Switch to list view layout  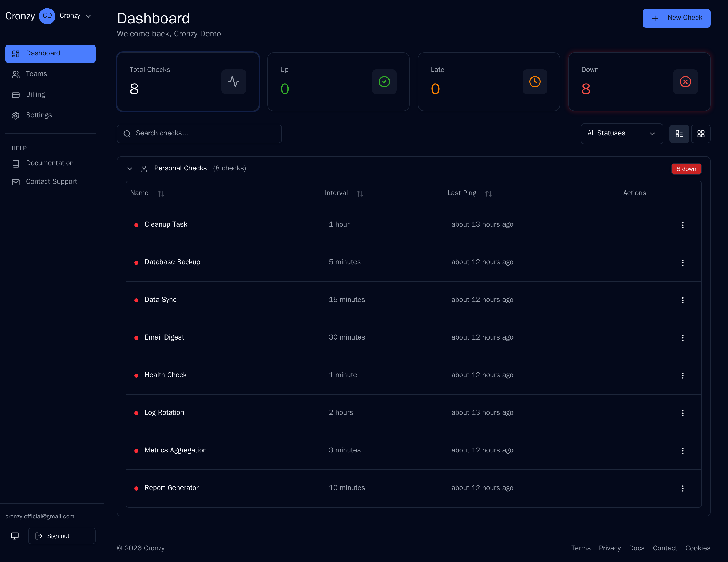coord(679,134)
